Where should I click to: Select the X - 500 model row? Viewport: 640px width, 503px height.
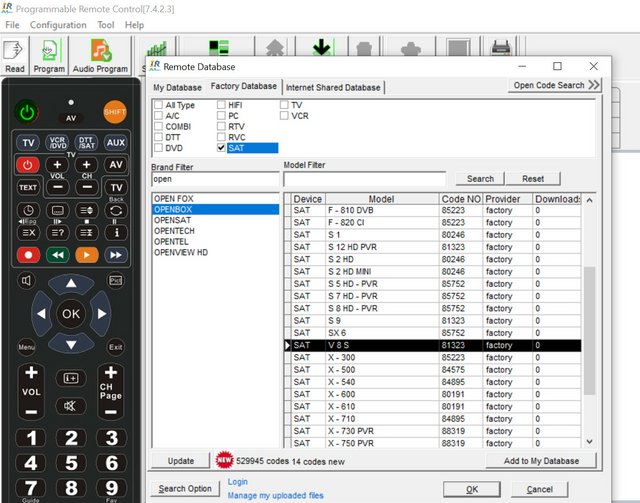coord(433,369)
